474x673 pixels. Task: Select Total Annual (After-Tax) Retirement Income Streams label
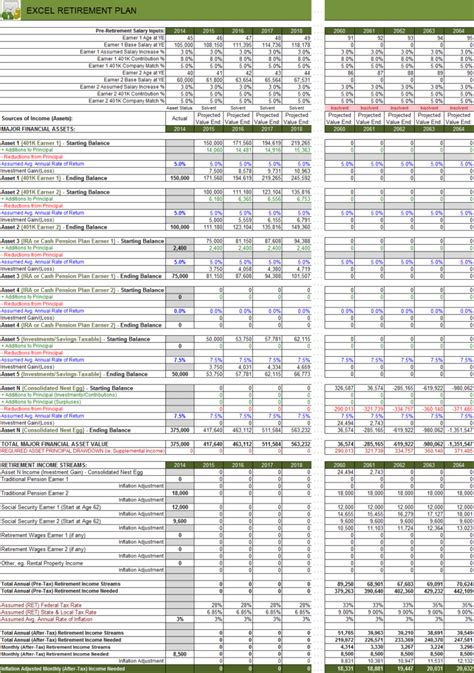[62, 633]
